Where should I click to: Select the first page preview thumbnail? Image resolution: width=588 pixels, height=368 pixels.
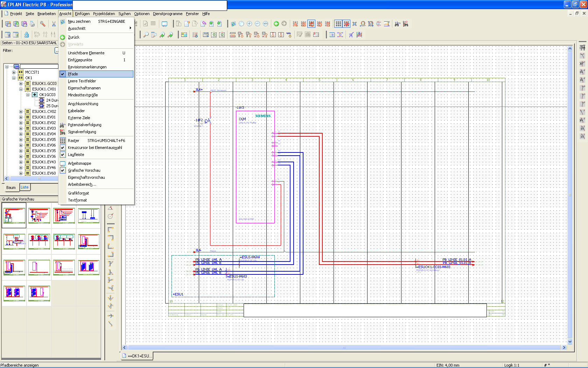(14, 216)
